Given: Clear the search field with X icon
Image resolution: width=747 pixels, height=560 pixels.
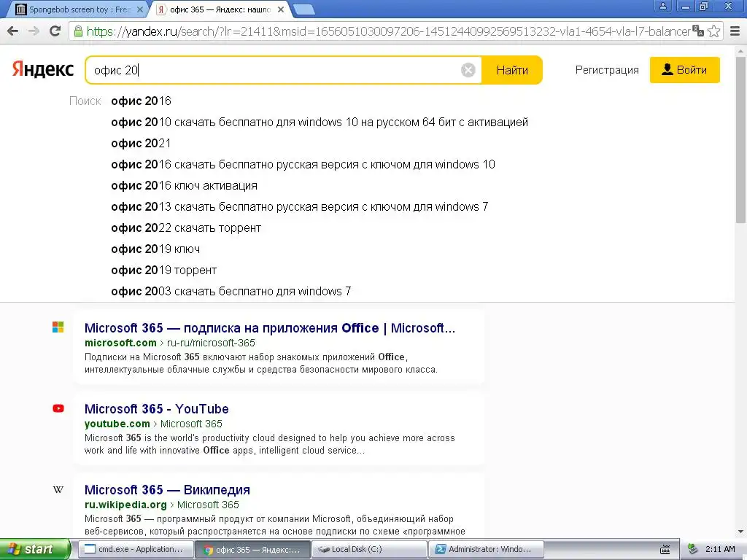Looking at the screenshot, I should (468, 70).
